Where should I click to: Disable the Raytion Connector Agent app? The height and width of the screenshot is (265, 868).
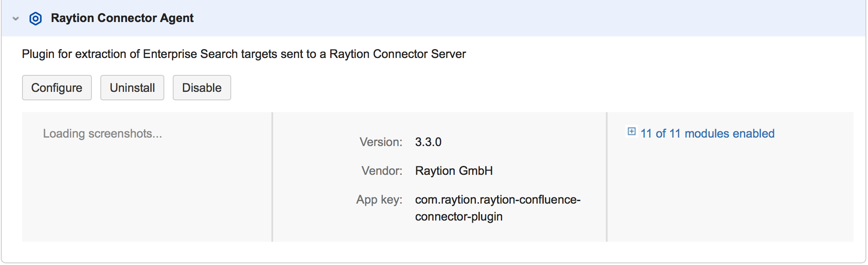coord(202,88)
